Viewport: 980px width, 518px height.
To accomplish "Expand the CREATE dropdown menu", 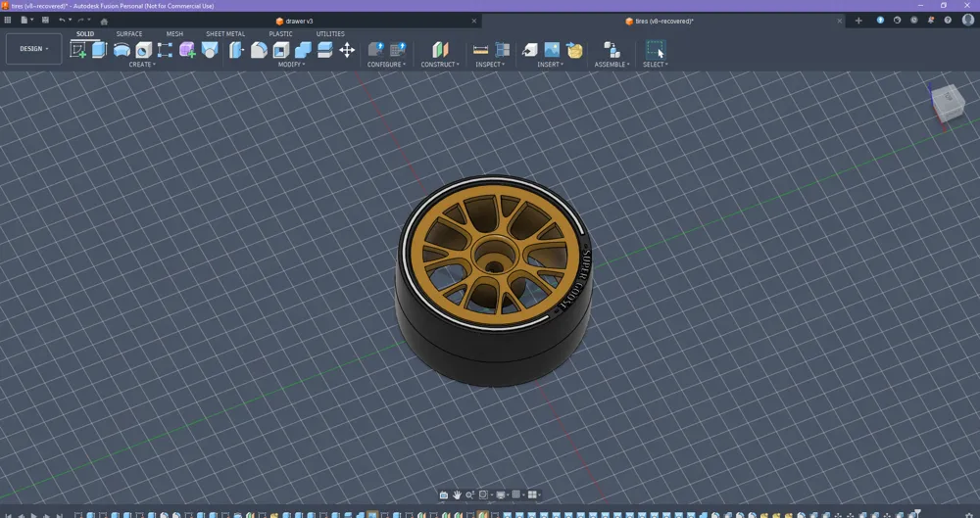I will [142, 65].
